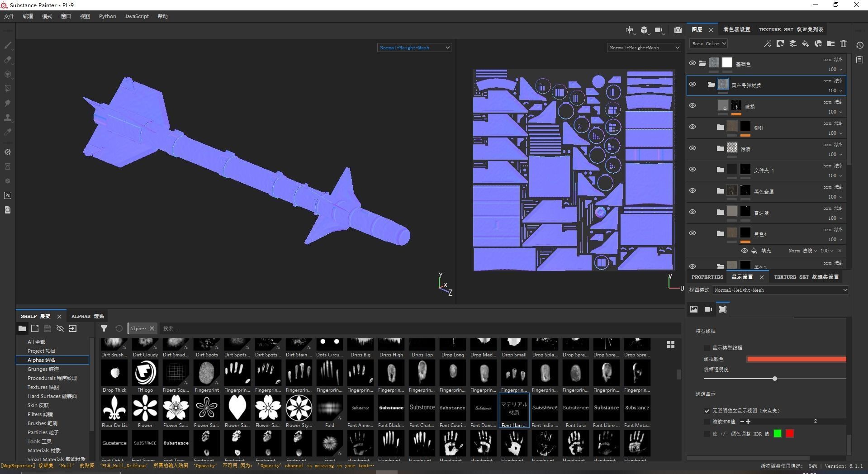
Task: Select Hard Surfaces 硬表面 shelf category
Action: pyautogui.click(x=52, y=396)
